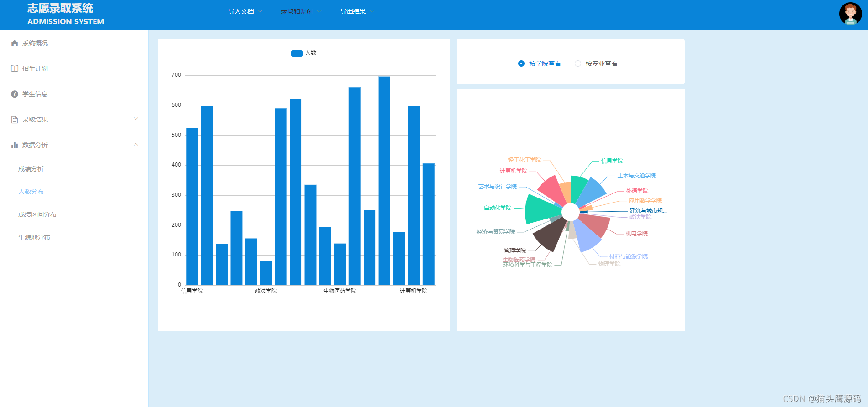Click the document icon beside 录取结果
Screen dimensions: 868x407
15,120
